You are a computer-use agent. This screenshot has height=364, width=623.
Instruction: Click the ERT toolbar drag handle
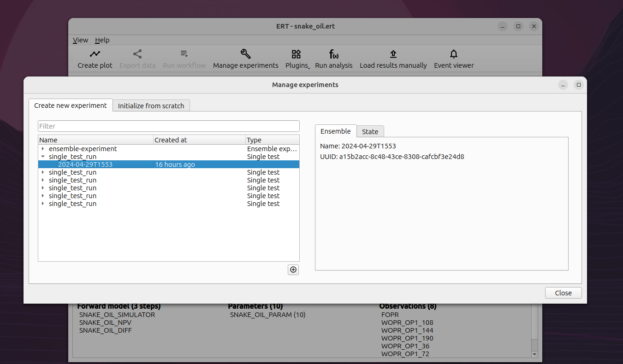tap(71, 59)
